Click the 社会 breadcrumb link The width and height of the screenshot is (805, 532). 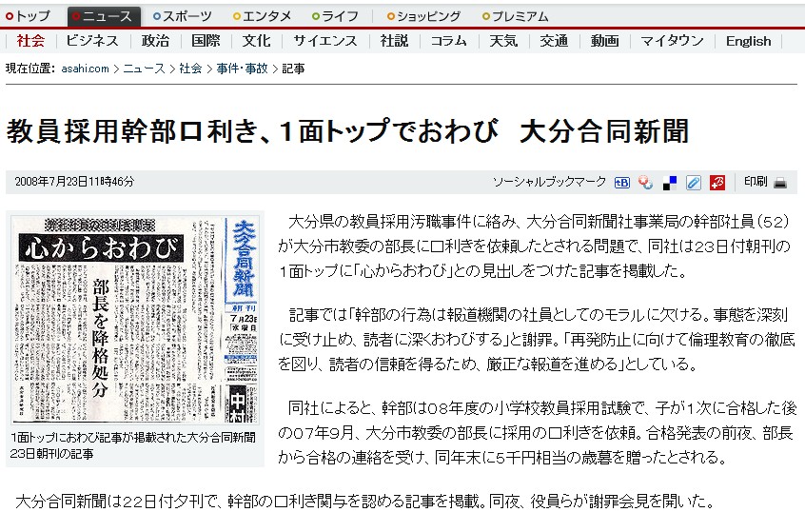pyautogui.click(x=190, y=69)
